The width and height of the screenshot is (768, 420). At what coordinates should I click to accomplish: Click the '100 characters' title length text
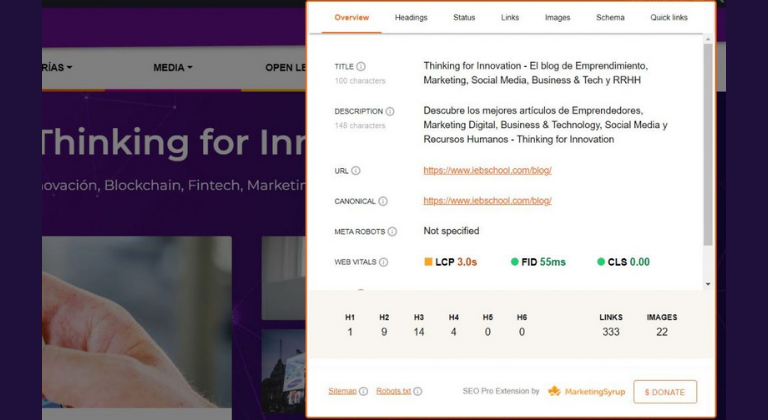pyautogui.click(x=360, y=81)
